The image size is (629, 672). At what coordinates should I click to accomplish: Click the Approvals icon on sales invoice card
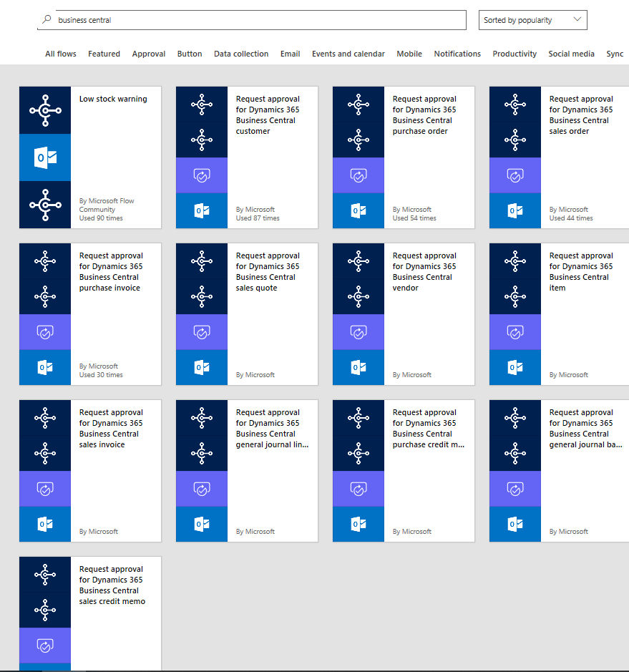tap(45, 489)
